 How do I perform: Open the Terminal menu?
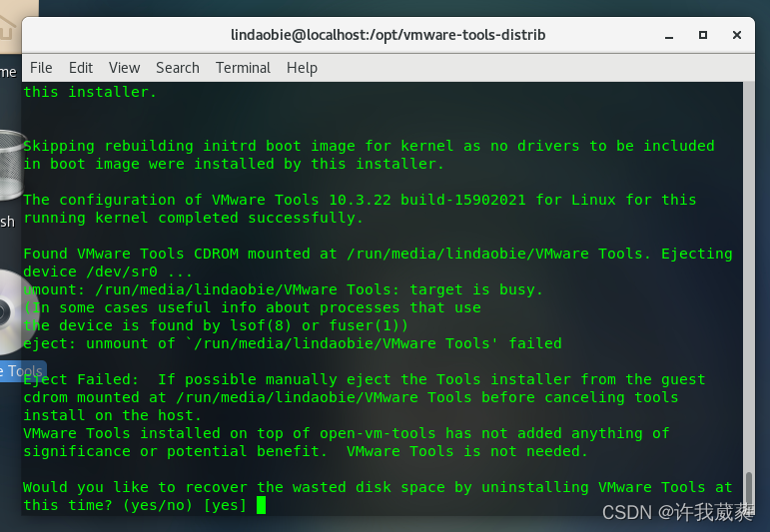243,68
